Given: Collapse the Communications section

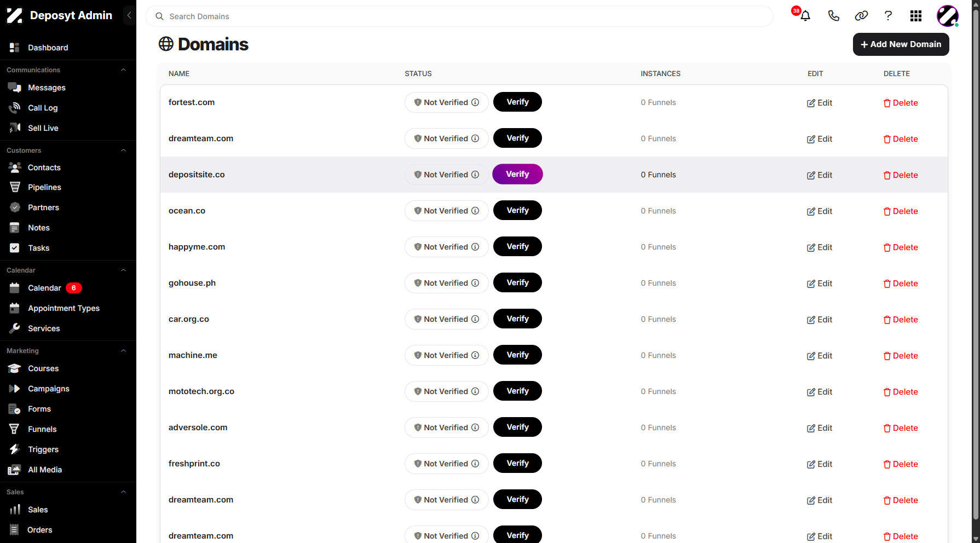Looking at the screenshot, I should click(123, 70).
